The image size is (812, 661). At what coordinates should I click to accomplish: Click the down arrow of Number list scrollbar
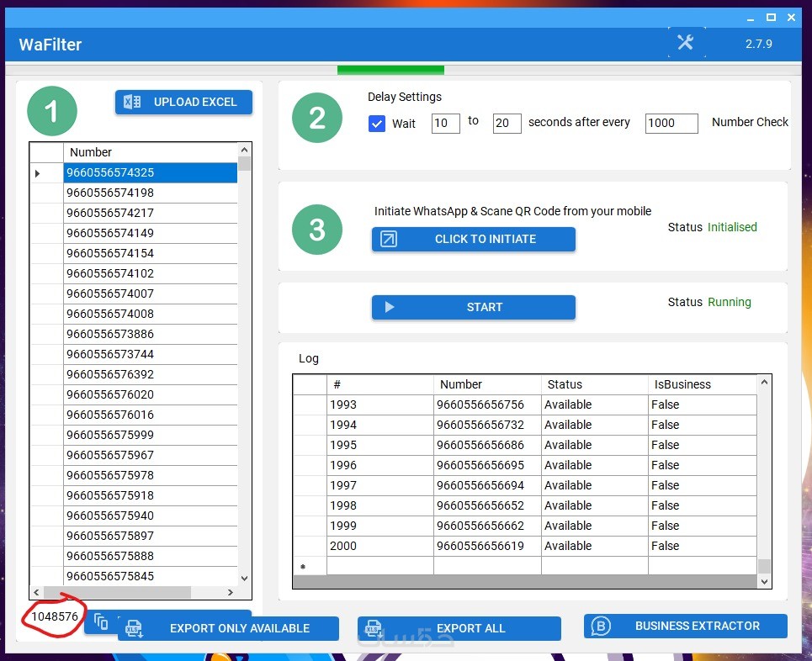(x=244, y=579)
